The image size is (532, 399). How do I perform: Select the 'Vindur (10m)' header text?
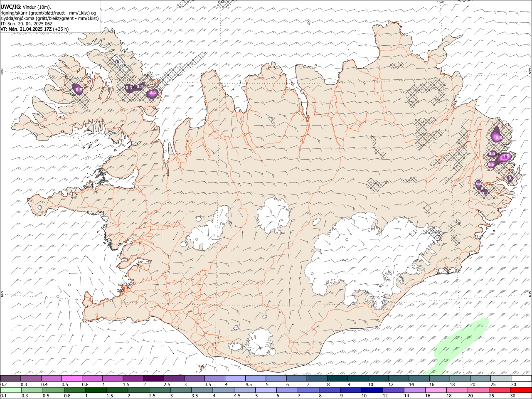point(36,7)
